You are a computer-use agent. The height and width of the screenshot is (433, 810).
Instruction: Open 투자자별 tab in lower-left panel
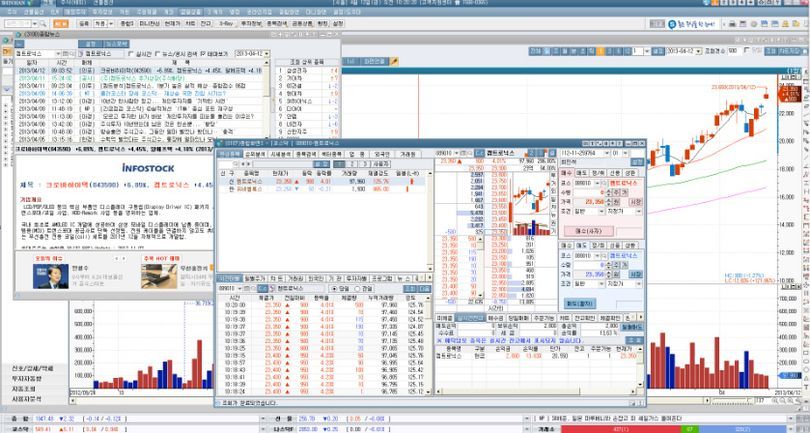point(356,279)
